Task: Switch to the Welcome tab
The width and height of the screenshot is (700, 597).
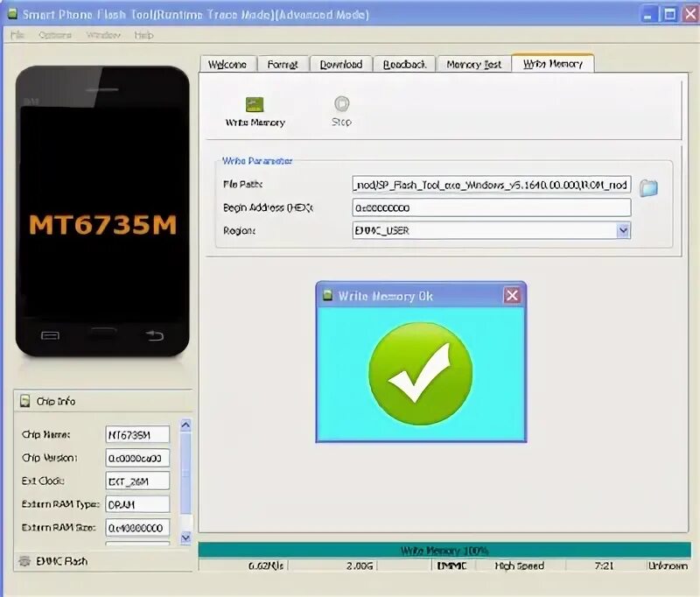Action: 228,64
